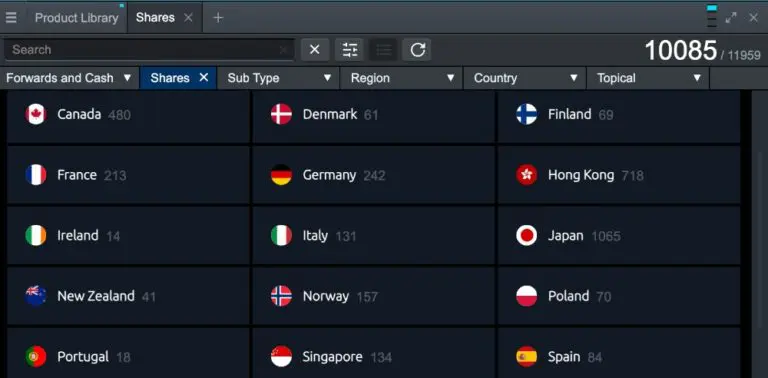The image size is (768, 378).
Task: Click the Norway count 157
Action: click(x=367, y=297)
